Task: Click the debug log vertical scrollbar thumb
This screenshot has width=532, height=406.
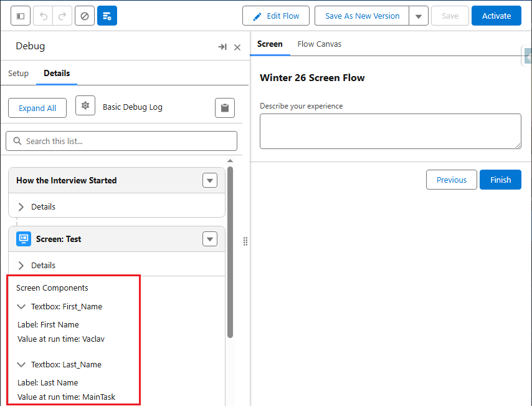Action: pyautogui.click(x=230, y=252)
